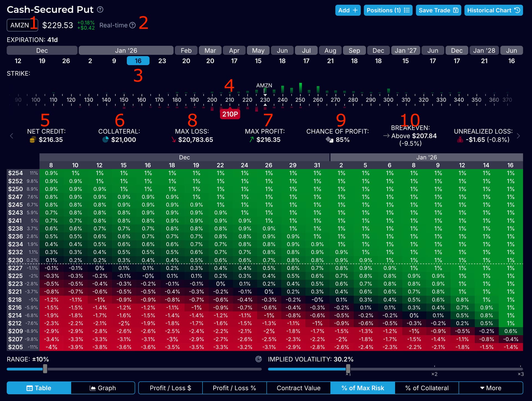Open the AMZN ticker symbol selector
This screenshot has width=532, height=401.
click(20, 25)
